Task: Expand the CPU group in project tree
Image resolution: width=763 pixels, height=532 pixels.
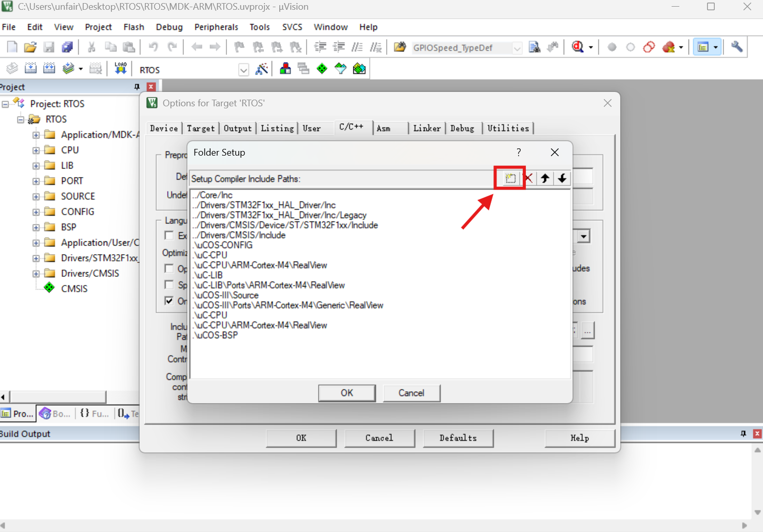Action: (36, 150)
